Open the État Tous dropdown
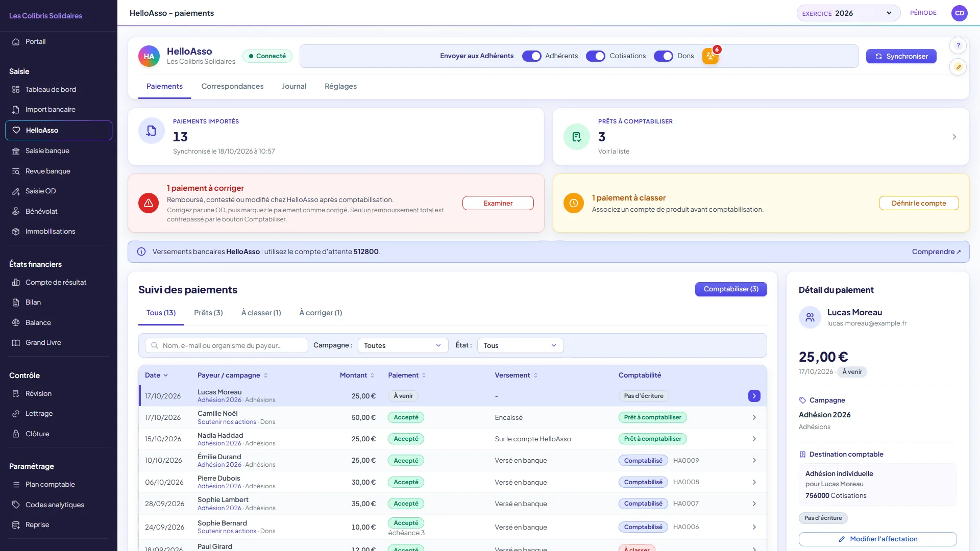 pyautogui.click(x=520, y=345)
